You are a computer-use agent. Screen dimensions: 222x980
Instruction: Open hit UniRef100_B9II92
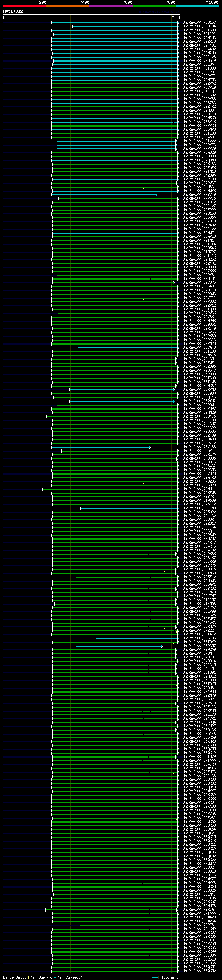pyautogui.click(x=199, y=34)
